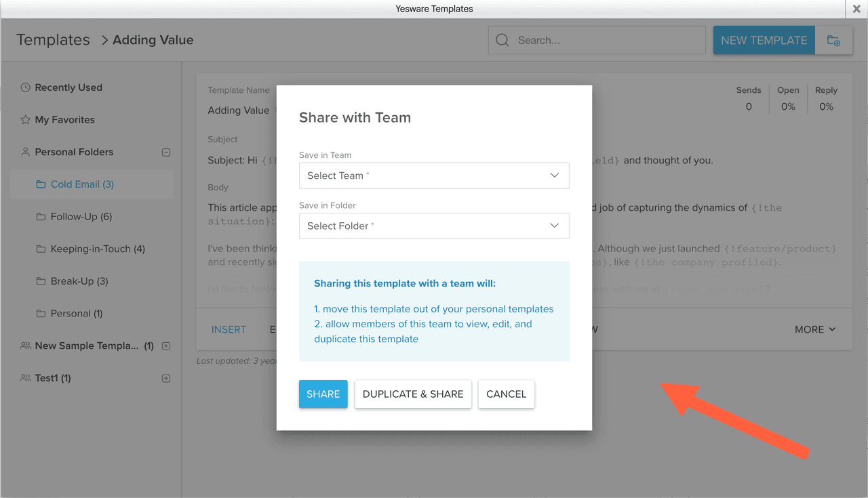This screenshot has width=868, height=498.
Task: Open My Favorites templates
Action: tap(64, 120)
